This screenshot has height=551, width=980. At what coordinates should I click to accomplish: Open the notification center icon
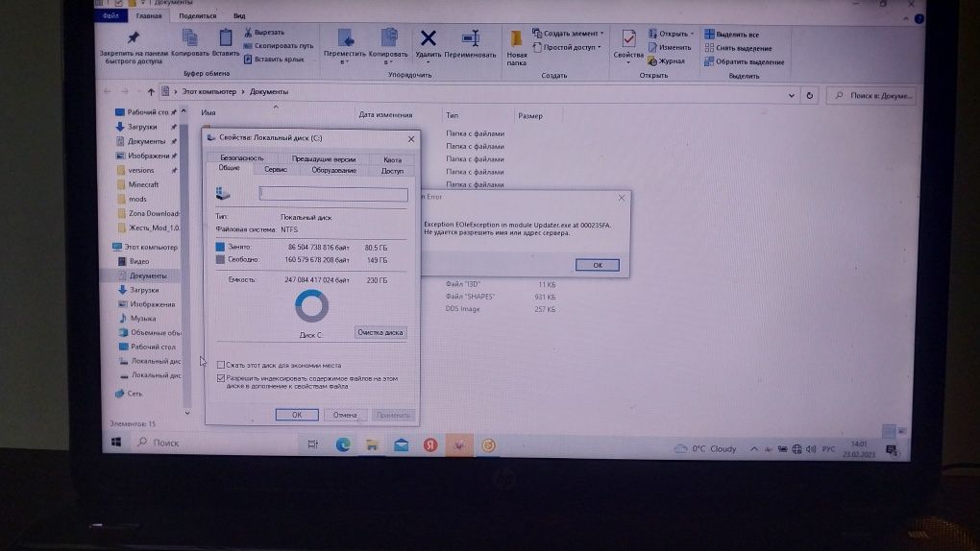point(892,450)
